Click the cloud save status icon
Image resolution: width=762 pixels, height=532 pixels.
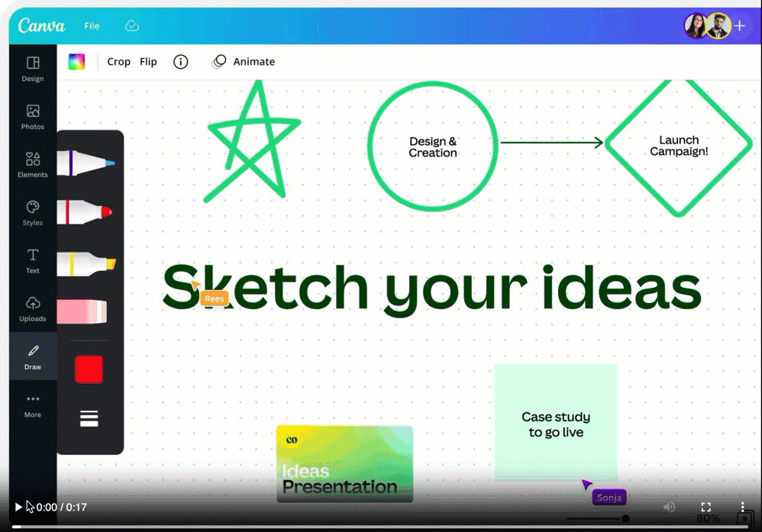pos(132,26)
